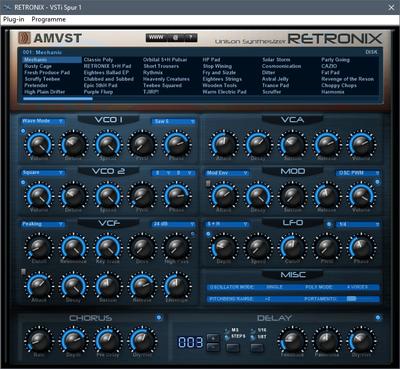Select the Solar Storm preset
This screenshot has height=369, width=400.
pyautogui.click(x=276, y=60)
